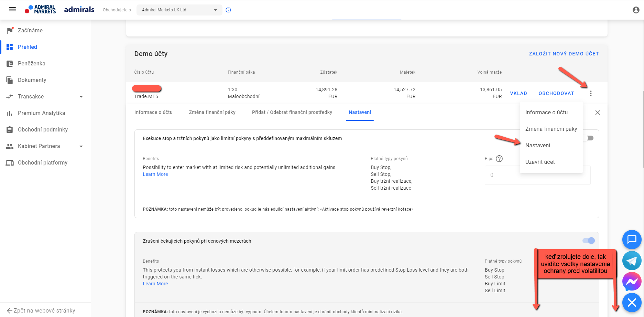Open the Telegram chat button
Screen dimensions: 644x317
pyautogui.click(x=632, y=261)
